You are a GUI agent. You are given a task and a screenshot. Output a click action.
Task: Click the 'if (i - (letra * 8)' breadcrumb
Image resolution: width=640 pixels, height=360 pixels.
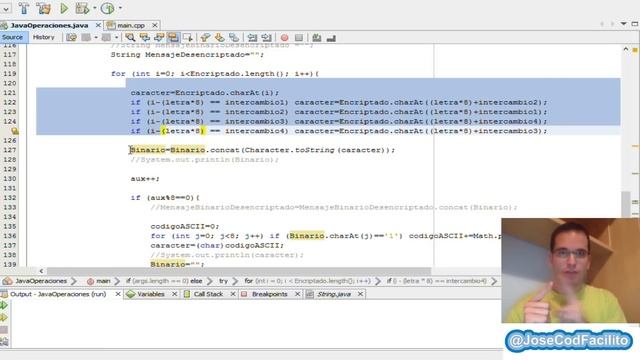pos(437,281)
